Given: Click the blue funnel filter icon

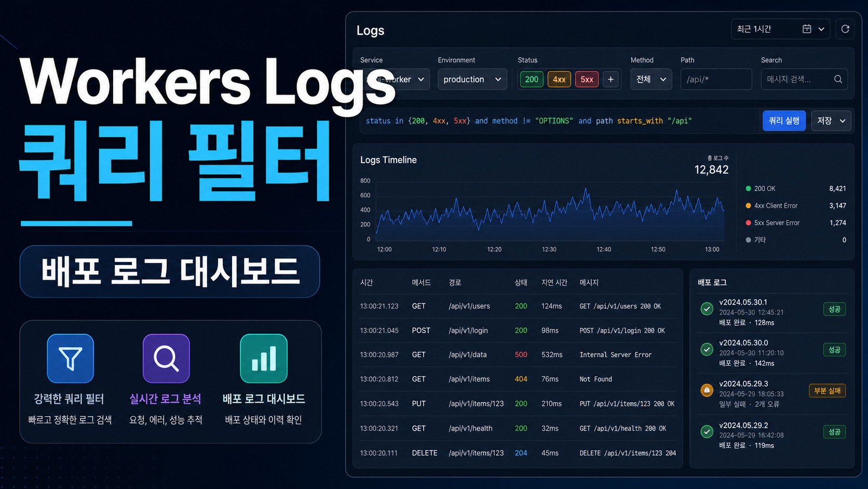Looking at the screenshot, I should pyautogui.click(x=70, y=359).
